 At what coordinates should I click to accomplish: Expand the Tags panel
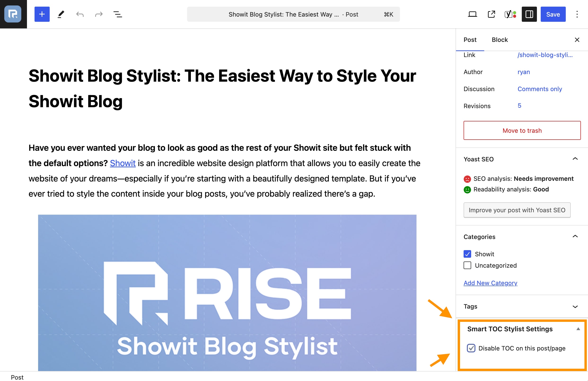pos(575,307)
